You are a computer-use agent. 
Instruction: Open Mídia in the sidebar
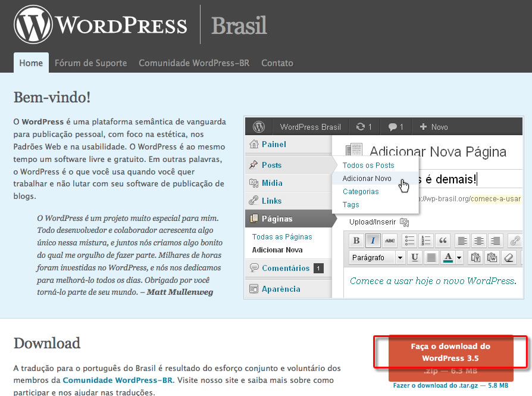point(272,183)
